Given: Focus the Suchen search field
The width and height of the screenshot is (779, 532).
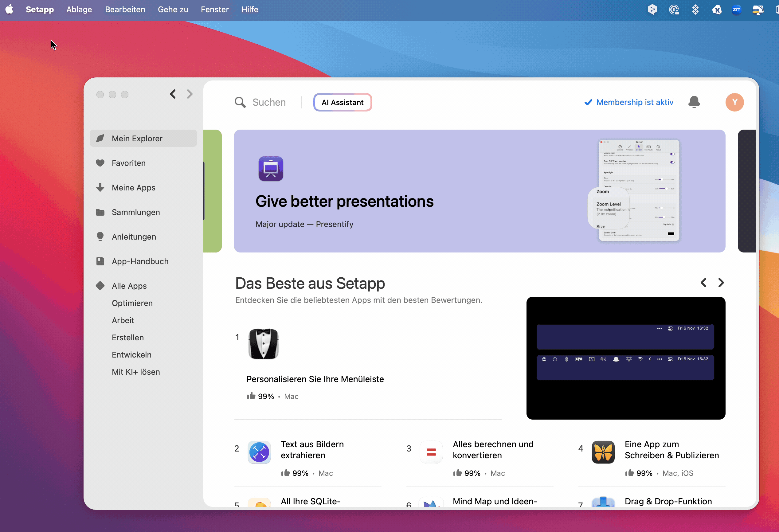Looking at the screenshot, I should coord(269,102).
